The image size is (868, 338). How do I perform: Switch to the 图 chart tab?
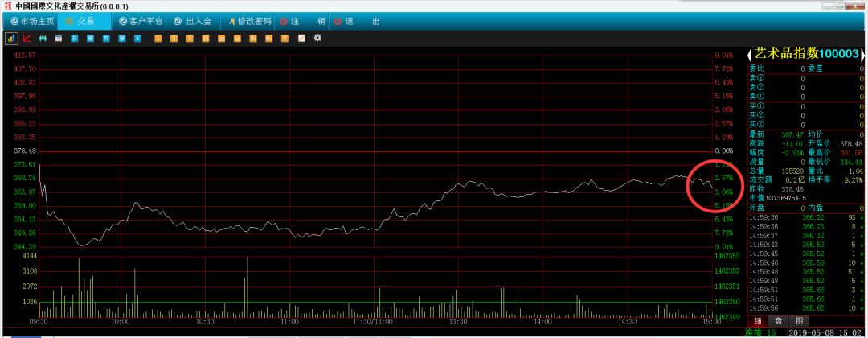(799, 321)
